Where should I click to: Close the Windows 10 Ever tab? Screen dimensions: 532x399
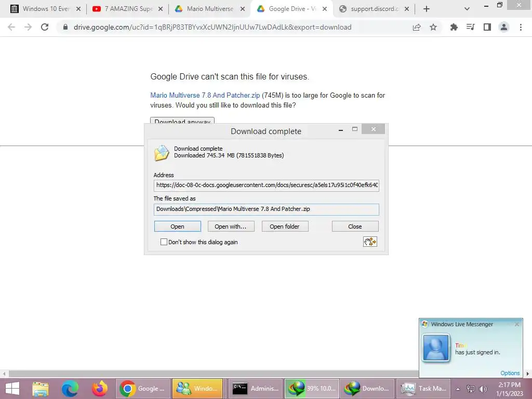click(78, 9)
